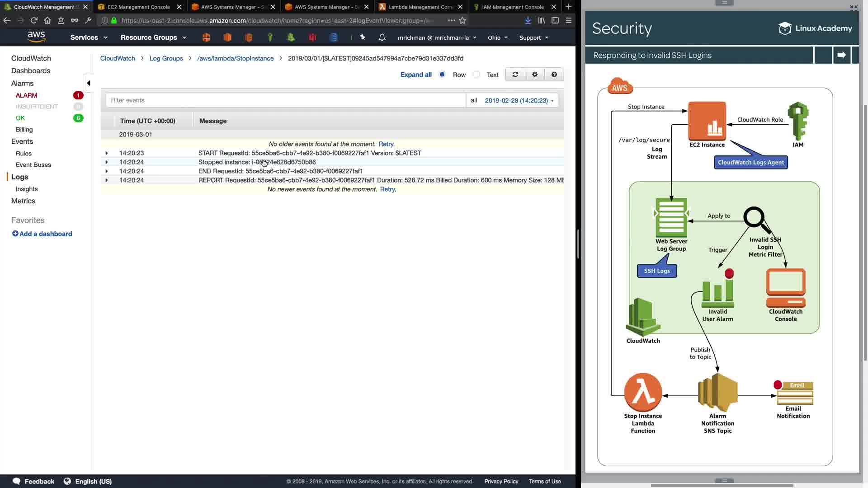Open the AWS notifications bell
Screen dimensions: 868x488
[382, 38]
